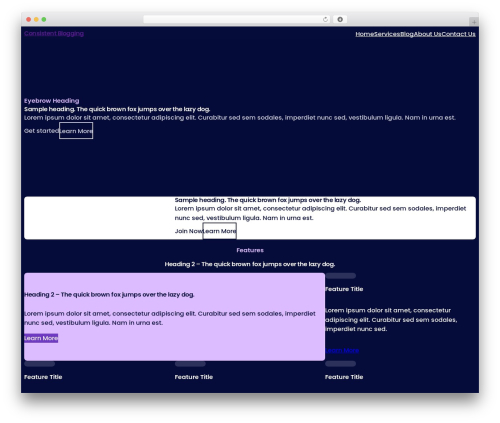Click Learn More beside Join Now
The image size is (500, 423).
[220, 231]
